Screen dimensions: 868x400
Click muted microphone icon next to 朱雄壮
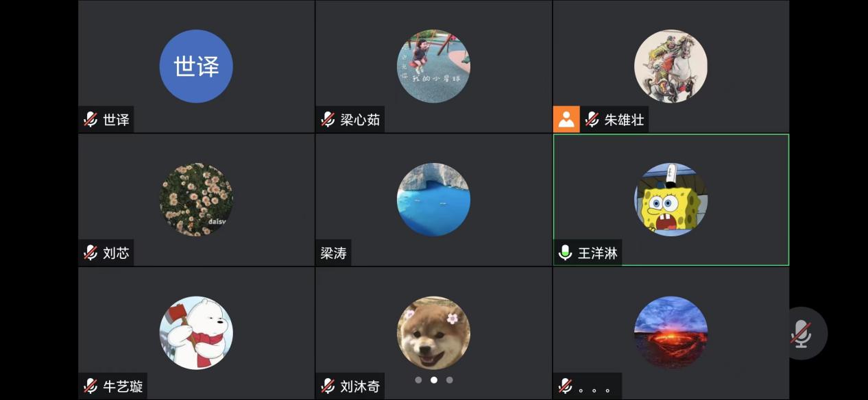(592, 120)
